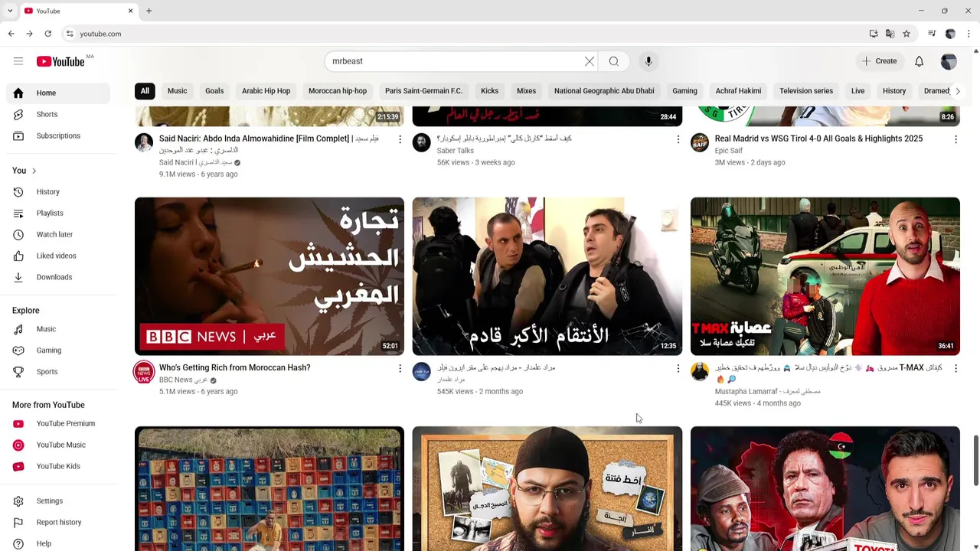Click the Create button

879,61
